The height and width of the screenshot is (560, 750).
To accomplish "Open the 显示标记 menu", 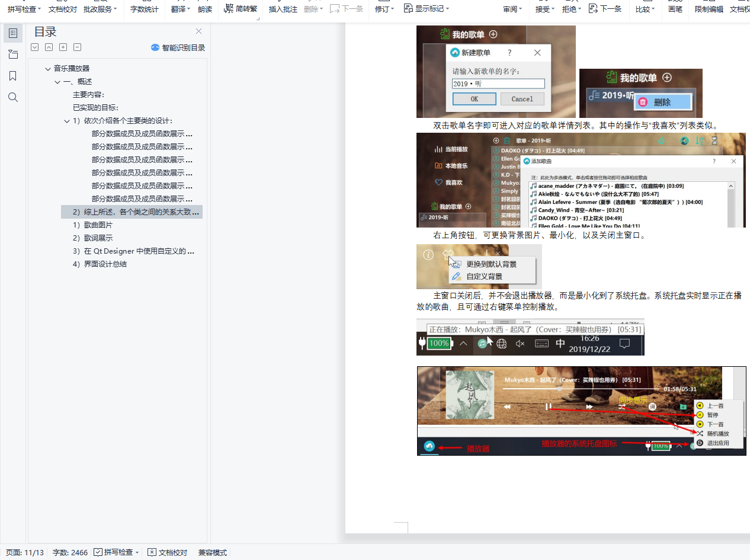I will pyautogui.click(x=427, y=9).
